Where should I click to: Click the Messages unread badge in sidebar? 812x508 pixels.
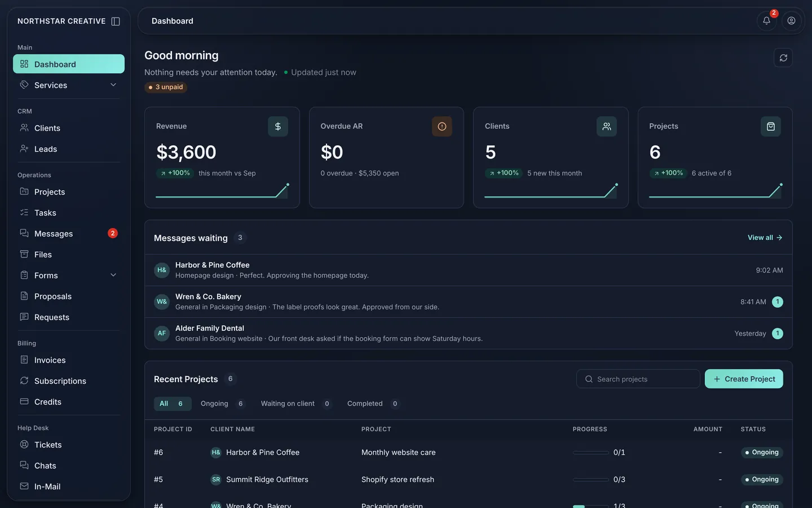click(x=113, y=233)
